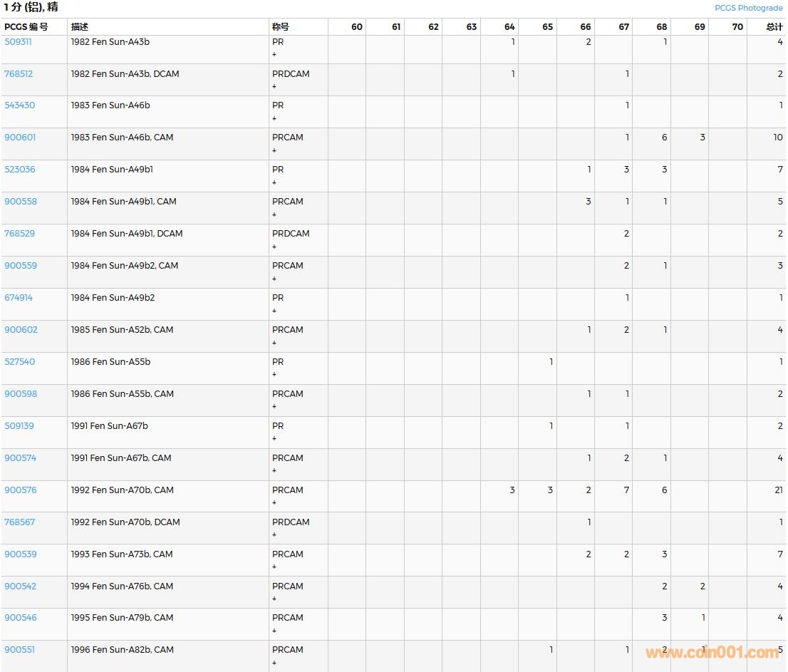788x672 pixels.
Task: Click PCGS number 768512 link
Action: (x=19, y=73)
